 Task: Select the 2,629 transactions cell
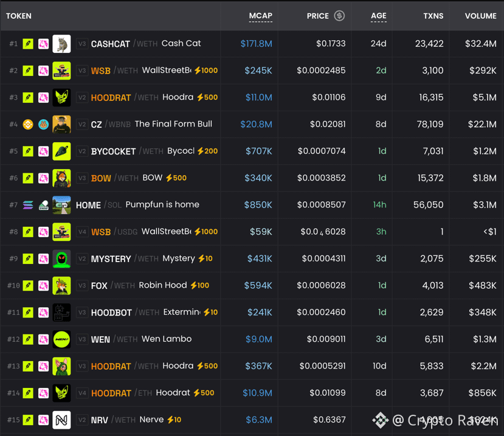(x=432, y=312)
